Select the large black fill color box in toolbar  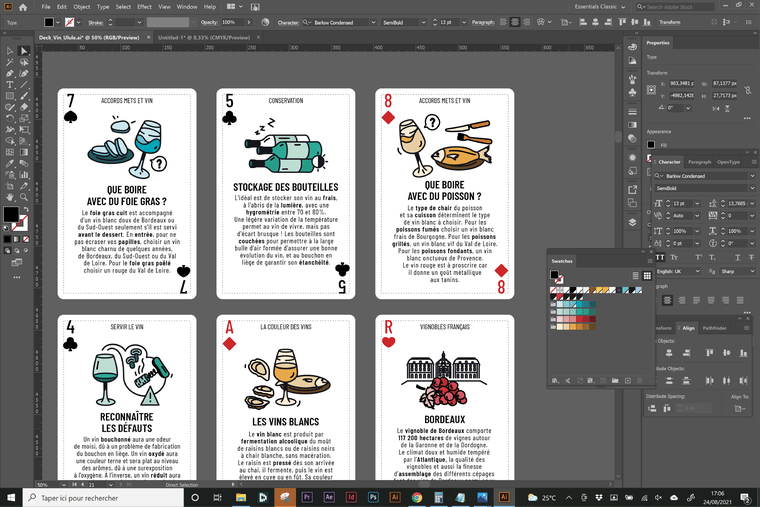pos(11,214)
